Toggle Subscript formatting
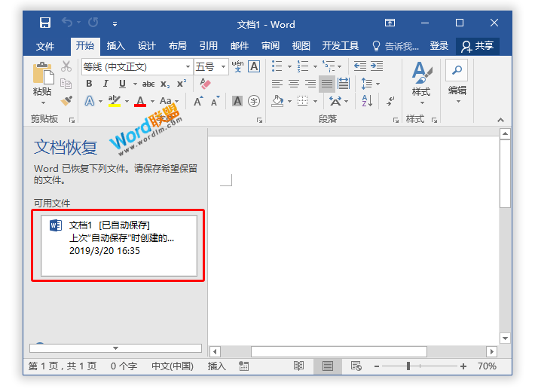 click(x=165, y=84)
